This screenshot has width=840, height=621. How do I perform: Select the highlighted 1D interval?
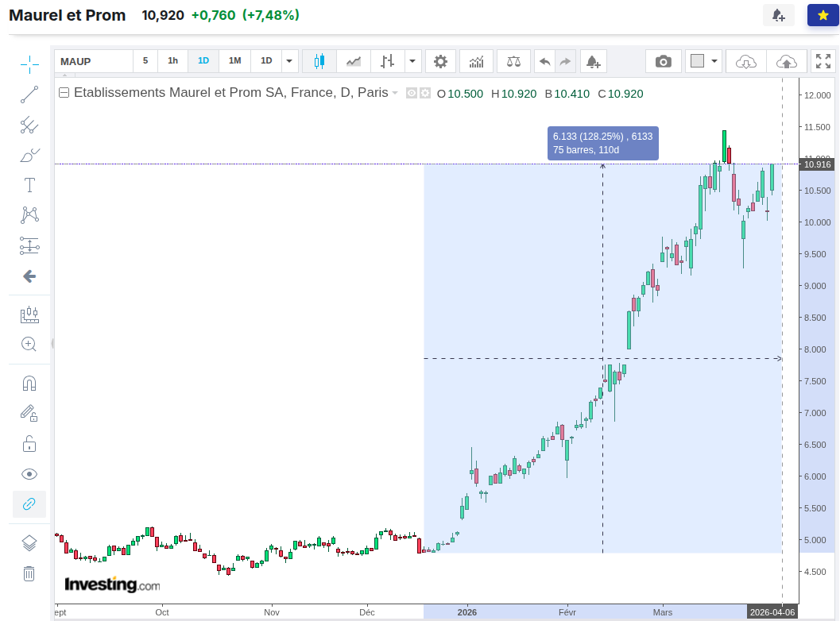coord(203,61)
